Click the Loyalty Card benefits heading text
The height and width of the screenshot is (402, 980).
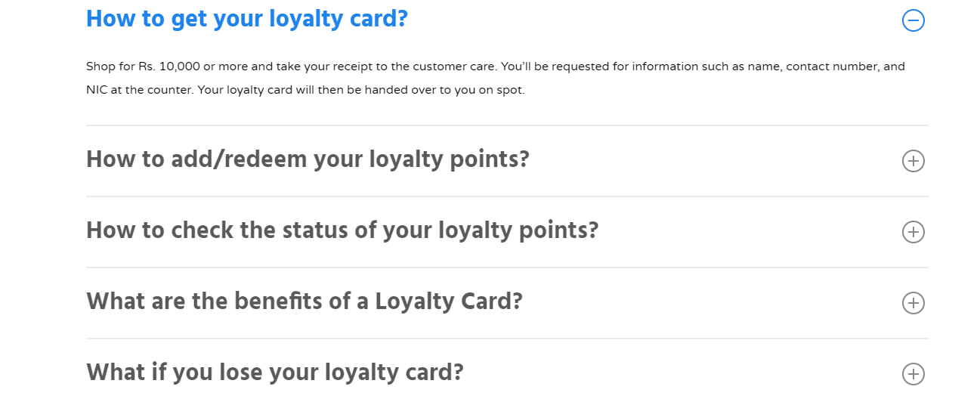click(x=304, y=301)
